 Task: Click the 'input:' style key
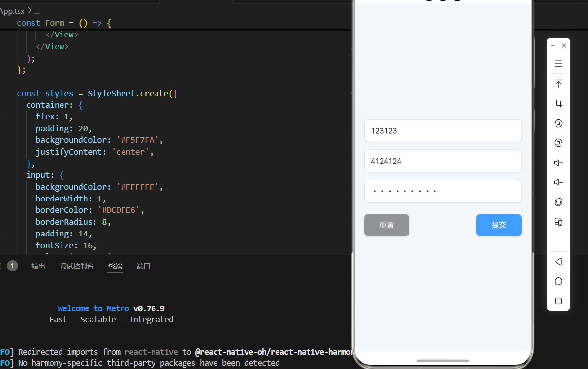pyautogui.click(x=40, y=175)
